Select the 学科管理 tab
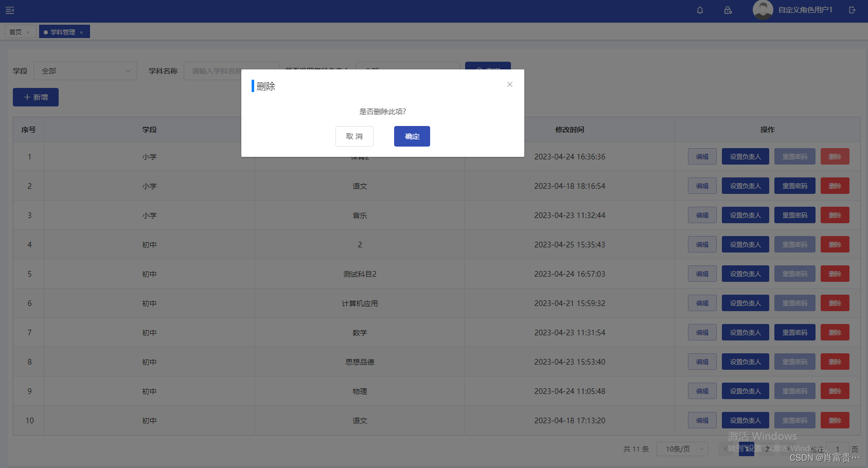 pos(62,31)
